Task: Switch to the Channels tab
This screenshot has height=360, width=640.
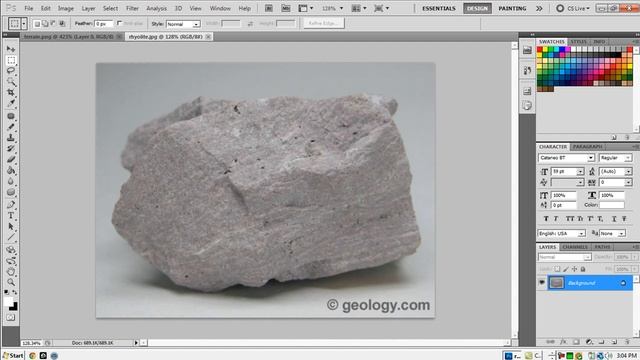Action: (x=575, y=247)
